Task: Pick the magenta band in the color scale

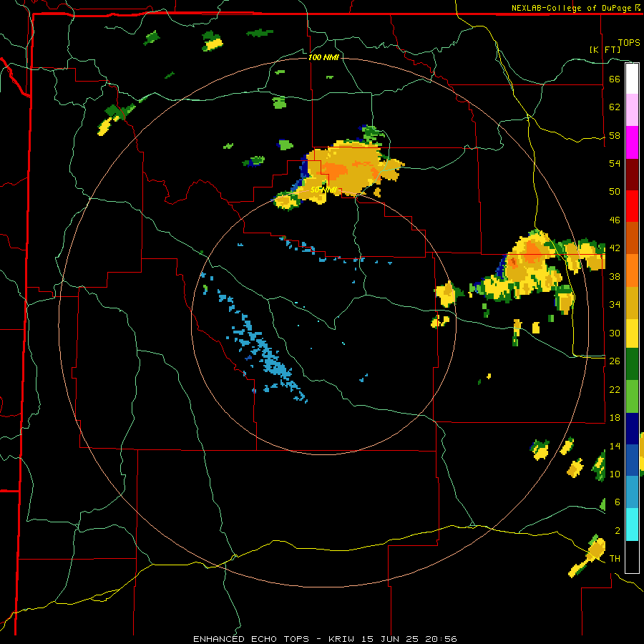Action: [632, 142]
